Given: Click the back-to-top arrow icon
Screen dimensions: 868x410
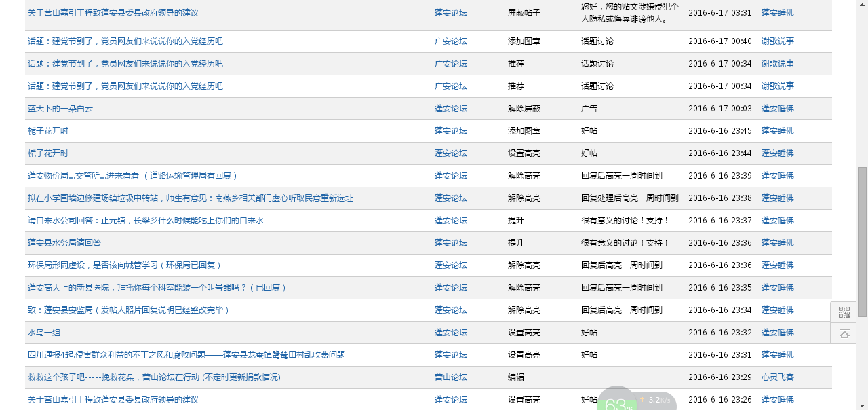Looking at the screenshot, I should click(x=844, y=333).
